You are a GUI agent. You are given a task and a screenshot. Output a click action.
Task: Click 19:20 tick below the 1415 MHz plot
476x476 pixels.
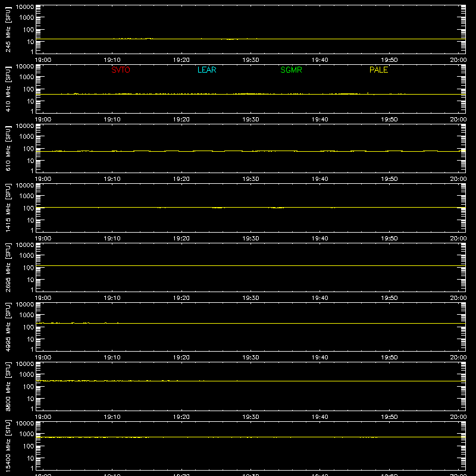click(x=181, y=239)
